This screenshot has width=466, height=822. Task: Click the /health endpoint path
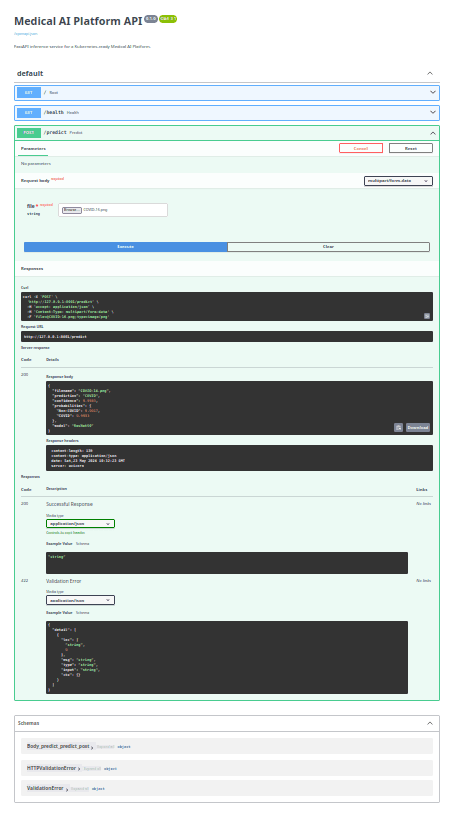pos(53,112)
